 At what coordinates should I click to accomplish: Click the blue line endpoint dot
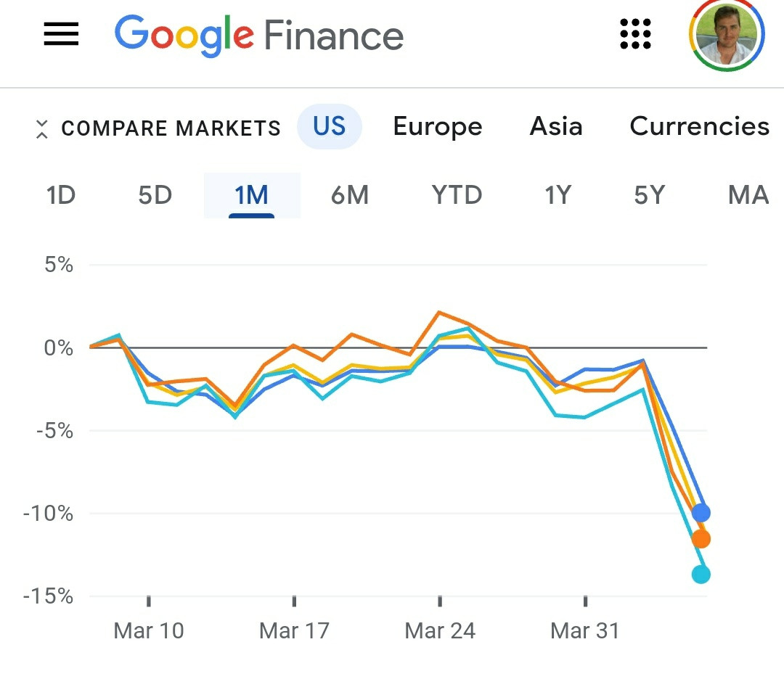click(x=701, y=513)
